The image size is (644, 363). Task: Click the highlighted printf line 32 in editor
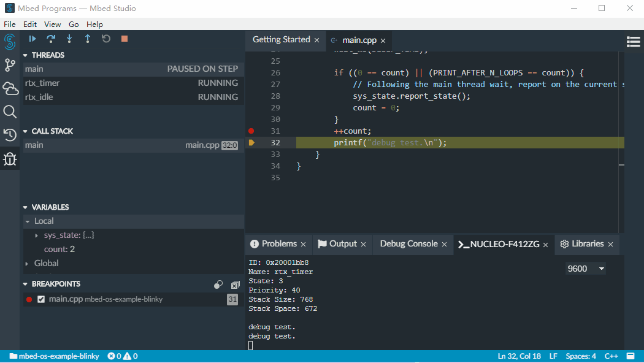[460, 142]
